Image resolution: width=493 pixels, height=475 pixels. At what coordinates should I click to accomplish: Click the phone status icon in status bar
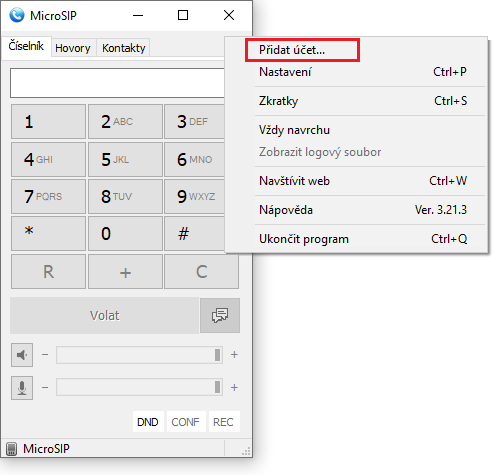point(12,449)
